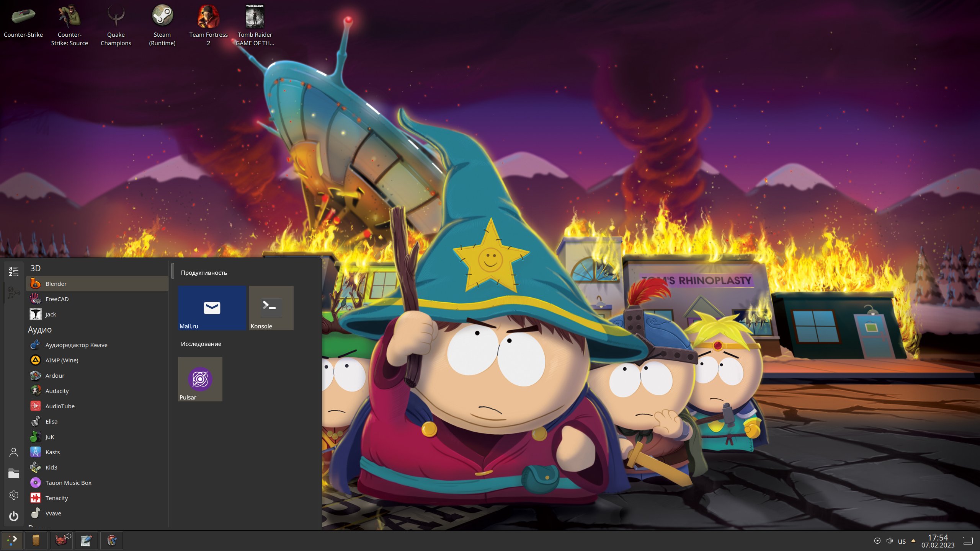Open Kasts podcast app
This screenshot has width=980, height=551.
97,452
